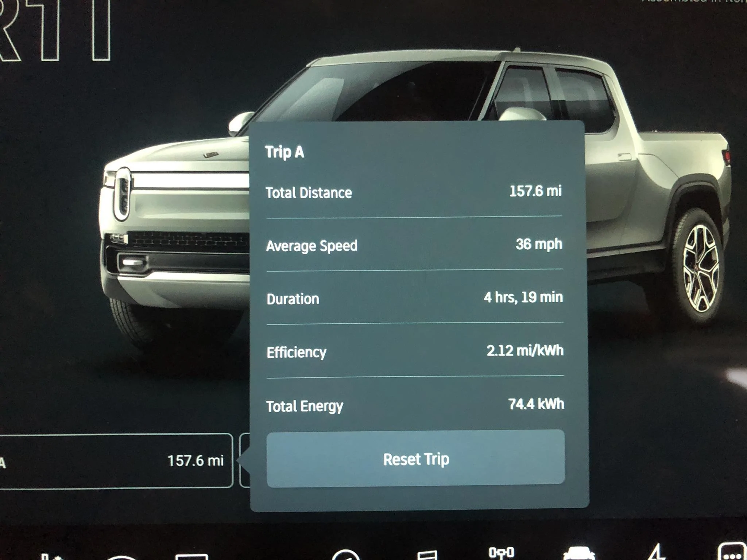The height and width of the screenshot is (560, 747).
Task: Tap the 4 hrs, 19 min value
Action: coord(523,297)
